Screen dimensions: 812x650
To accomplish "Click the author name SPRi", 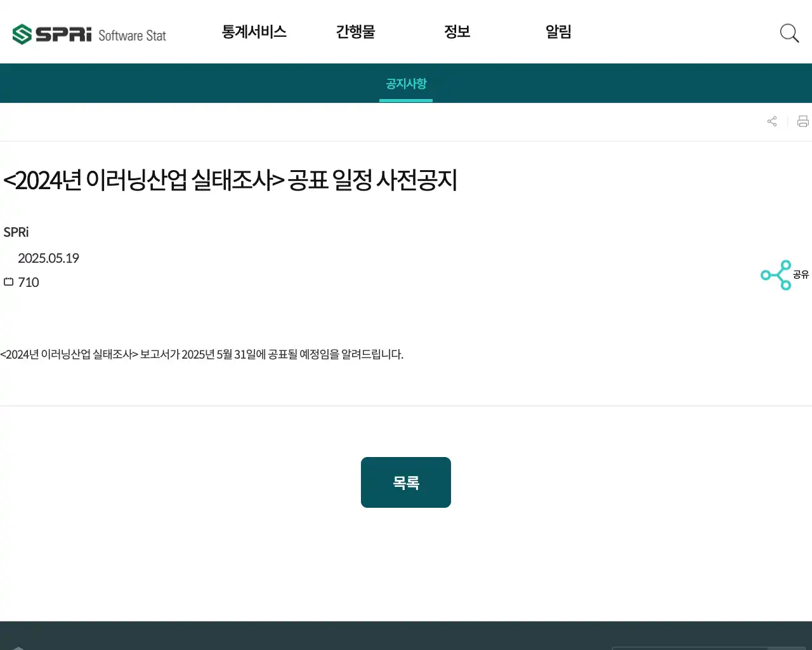I will coord(16,232).
